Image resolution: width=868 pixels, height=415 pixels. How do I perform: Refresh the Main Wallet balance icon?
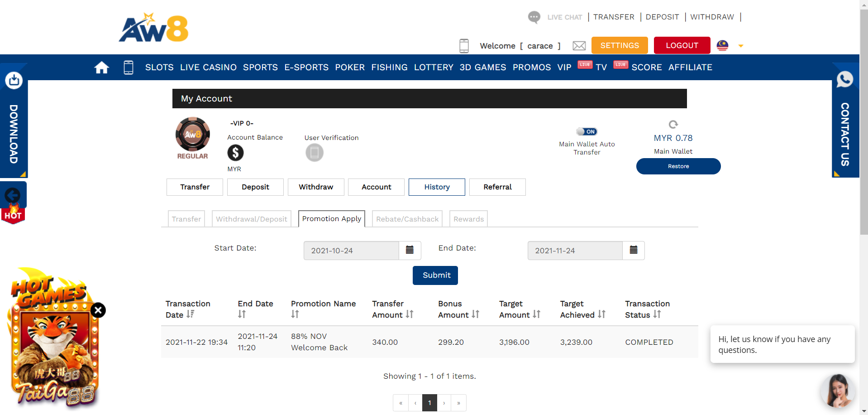(673, 125)
